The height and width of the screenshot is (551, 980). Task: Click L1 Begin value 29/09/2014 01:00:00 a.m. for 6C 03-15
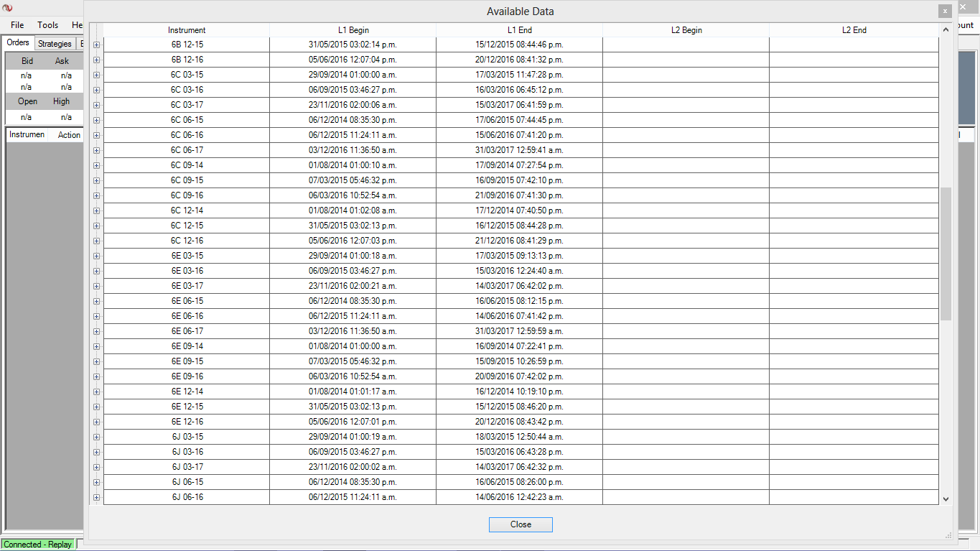coord(353,75)
